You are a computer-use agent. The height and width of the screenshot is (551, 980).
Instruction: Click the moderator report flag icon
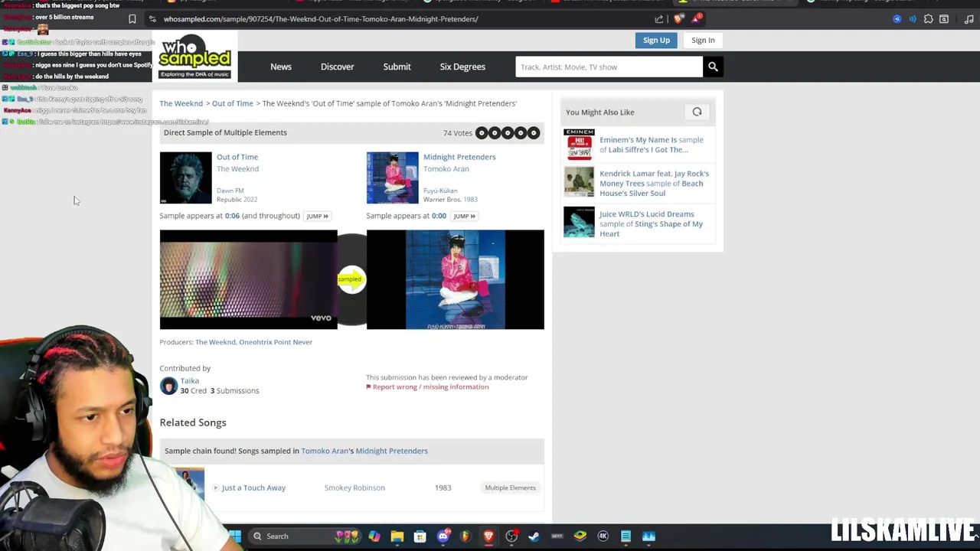(x=368, y=387)
